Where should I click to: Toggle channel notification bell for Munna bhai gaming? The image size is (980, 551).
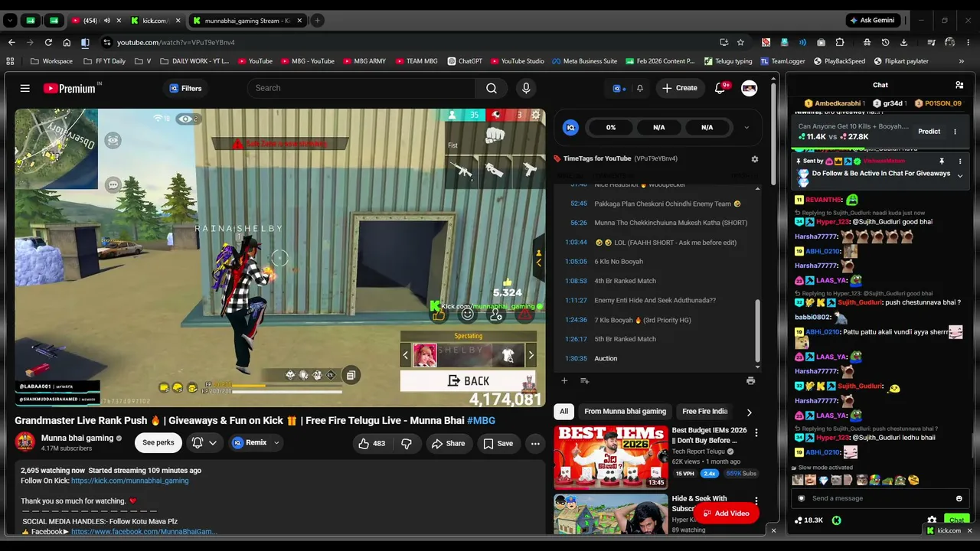click(x=204, y=442)
